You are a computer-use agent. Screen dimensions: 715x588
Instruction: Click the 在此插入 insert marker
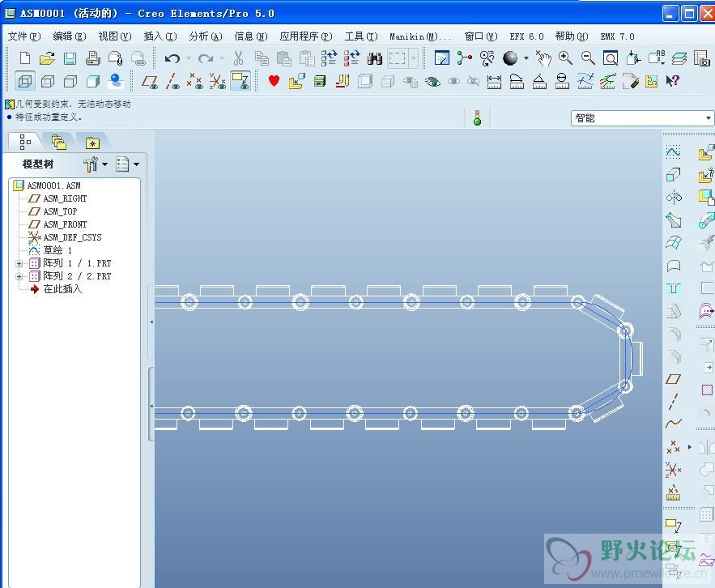(62, 289)
